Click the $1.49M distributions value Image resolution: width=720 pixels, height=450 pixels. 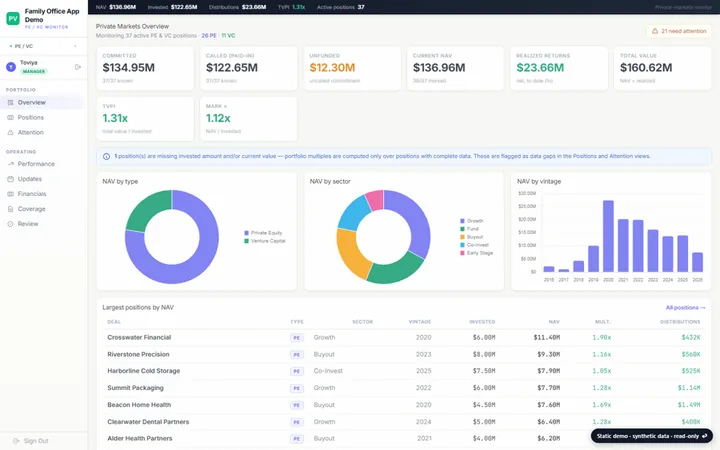click(689, 405)
